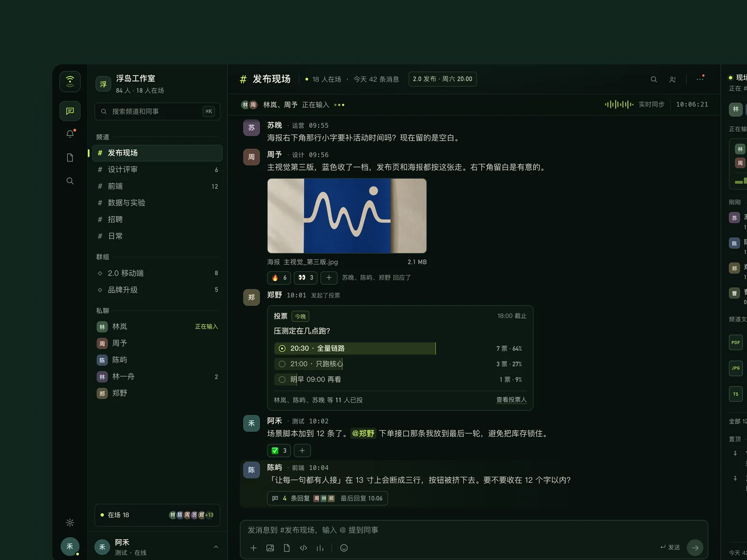Image resolution: width=747 pixels, height=560 pixels.
Task: Open the messages view in the nav rail
Action: pyautogui.click(x=70, y=111)
